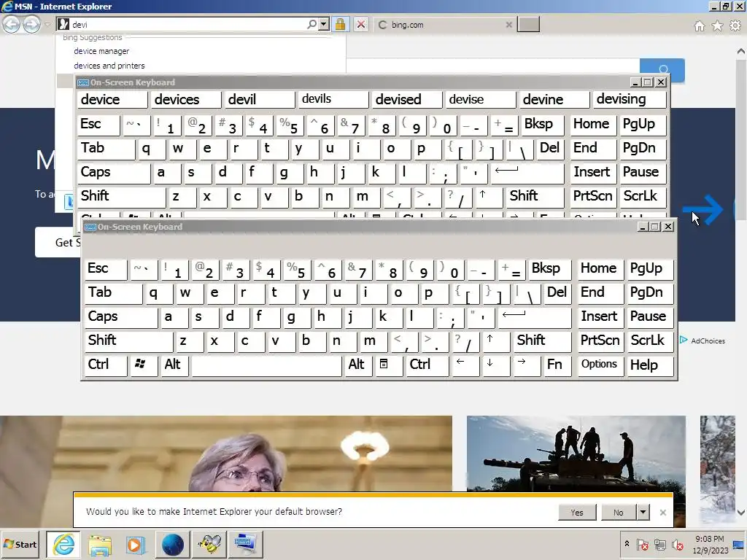Image resolution: width=747 pixels, height=560 pixels.
Task: Open the AdChoices link
Action: [703, 341]
